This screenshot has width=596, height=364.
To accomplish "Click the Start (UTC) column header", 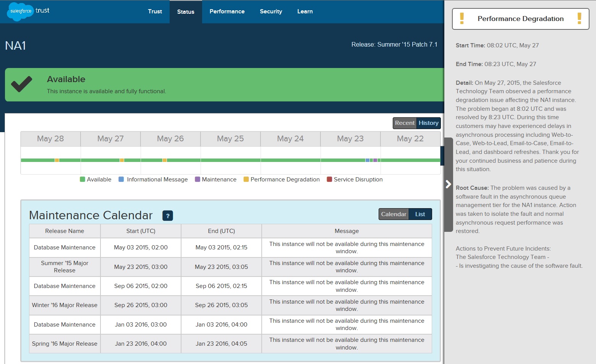I will coord(141,231).
